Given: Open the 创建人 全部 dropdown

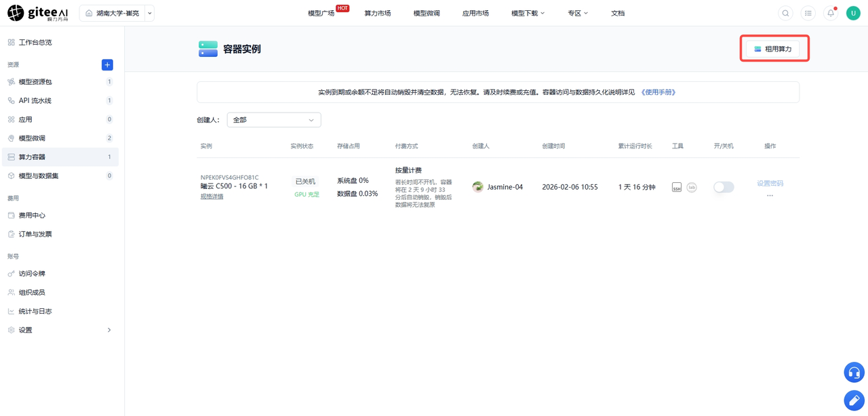Looking at the screenshot, I should coord(274,120).
